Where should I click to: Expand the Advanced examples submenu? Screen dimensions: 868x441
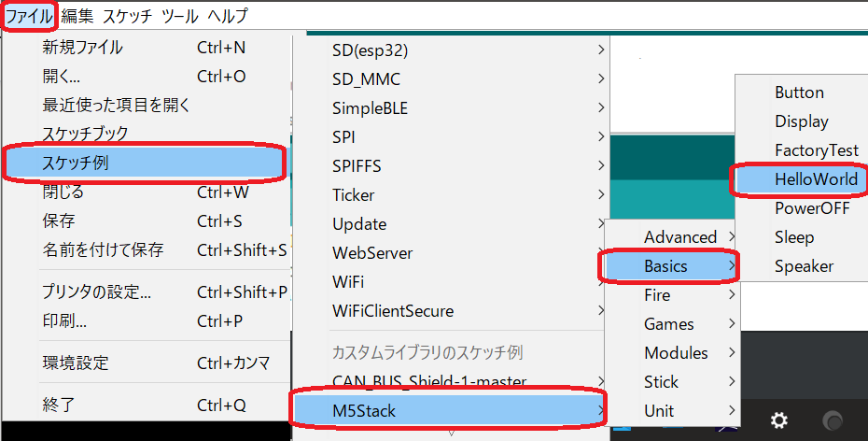click(679, 237)
